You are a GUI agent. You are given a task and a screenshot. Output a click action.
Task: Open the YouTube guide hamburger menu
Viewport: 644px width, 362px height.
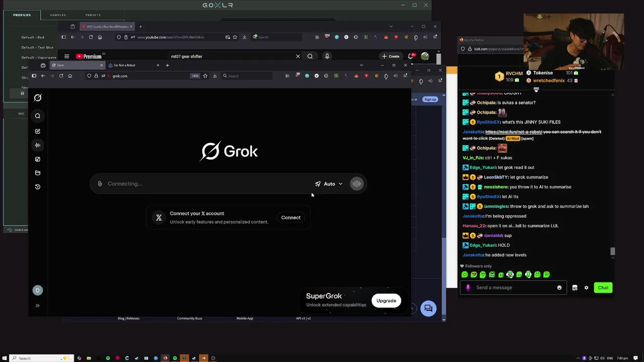click(66, 57)
